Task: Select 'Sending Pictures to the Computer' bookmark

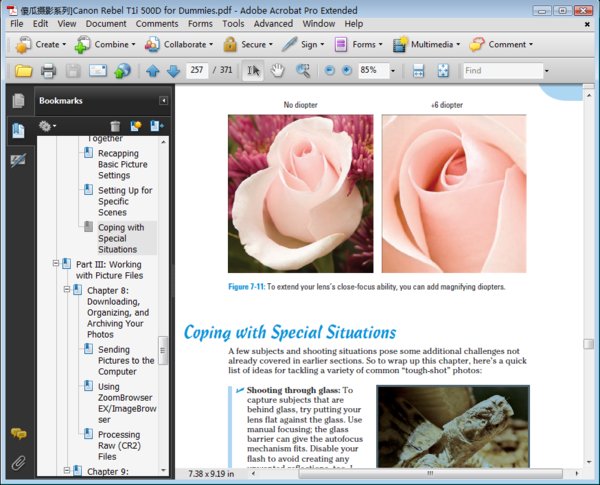Action: (126, 361)
